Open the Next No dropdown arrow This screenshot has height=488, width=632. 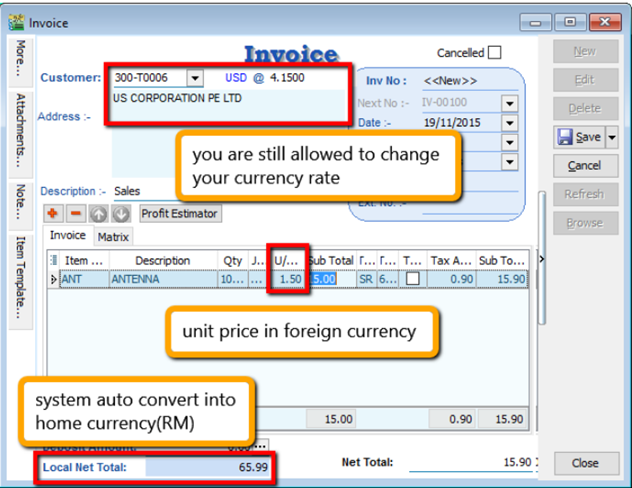click(x=509, y=103)
